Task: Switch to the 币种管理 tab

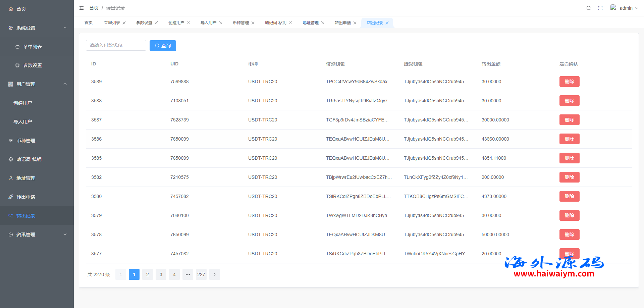Action: tap(240, 23)
